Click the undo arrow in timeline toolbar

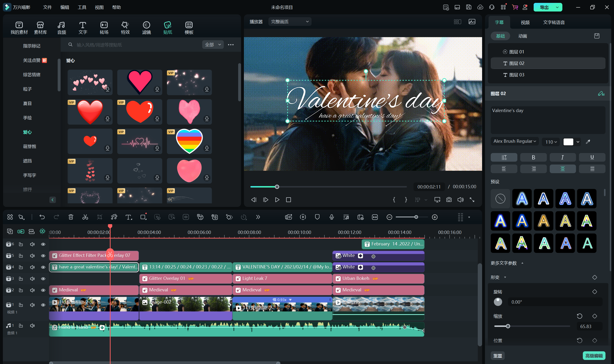coord(42,217)
